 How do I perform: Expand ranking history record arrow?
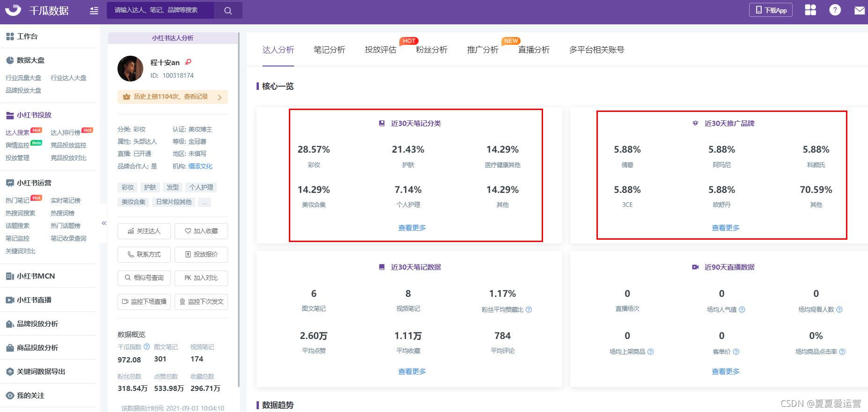click(x=220, y=97)
